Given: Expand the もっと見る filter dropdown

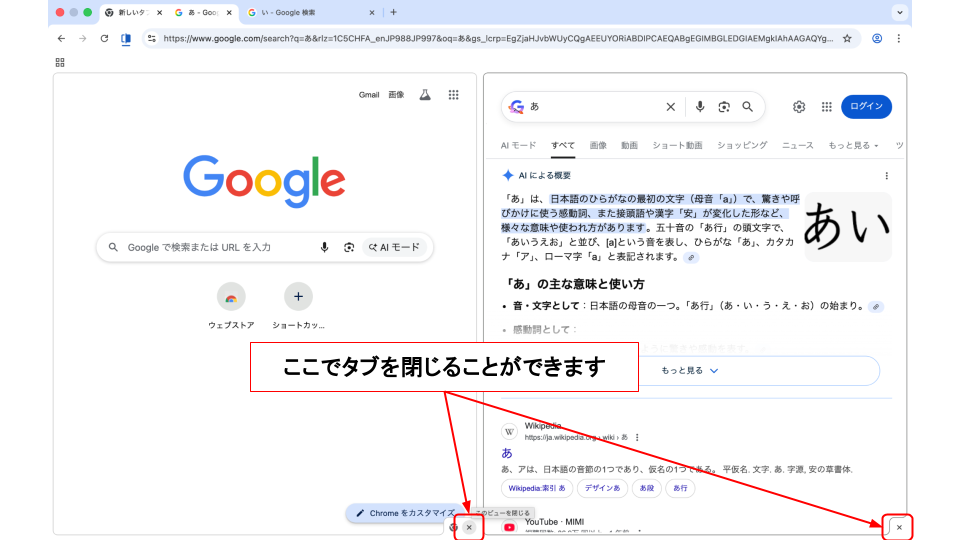Looking at the screenshot, I should click(x=853, y=146).
